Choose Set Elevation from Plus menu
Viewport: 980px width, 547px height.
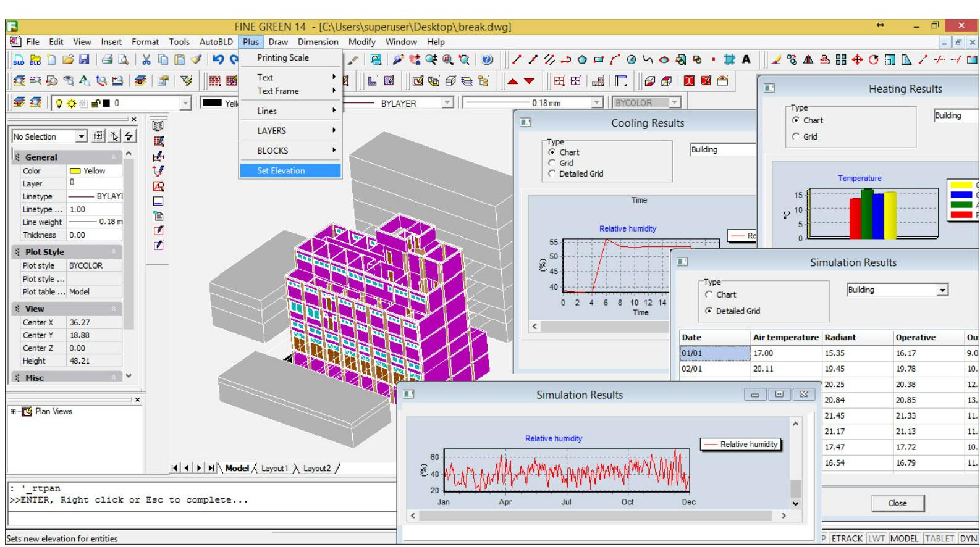281,171
